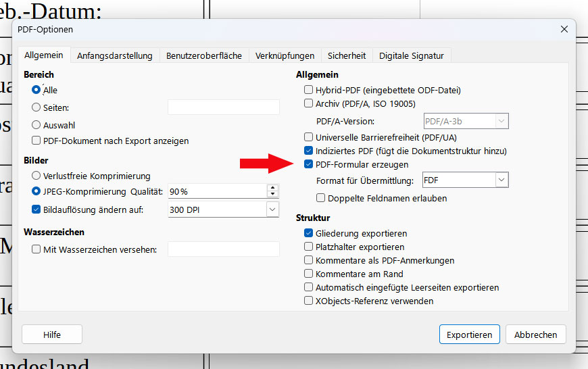This screenshot has width=588, height=369.
Task: Enable Mit Wasserzeichen versehen
Action: pyautogui.click(x=36, y=249)
